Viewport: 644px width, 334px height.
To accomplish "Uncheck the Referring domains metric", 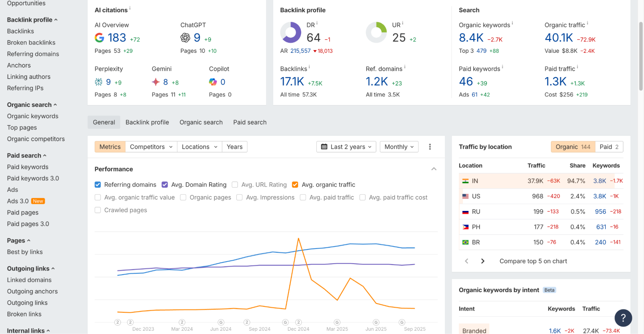I will pyautogui.click(x=98, y=184).
